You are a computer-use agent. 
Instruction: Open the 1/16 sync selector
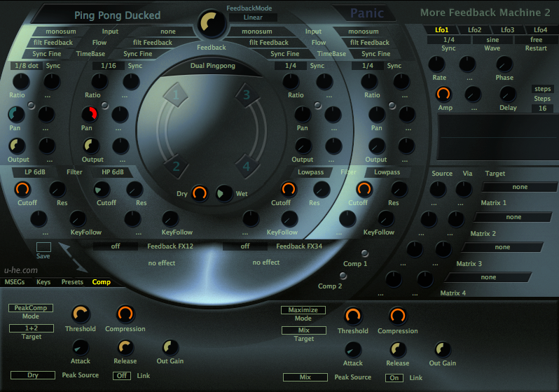pyautogui.click(x=109, y=66)
